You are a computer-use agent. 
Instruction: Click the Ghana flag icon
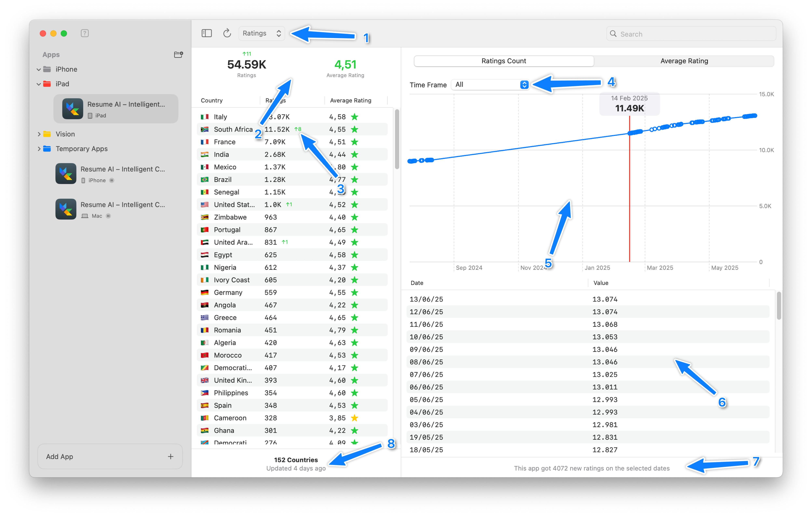(204, 430)
